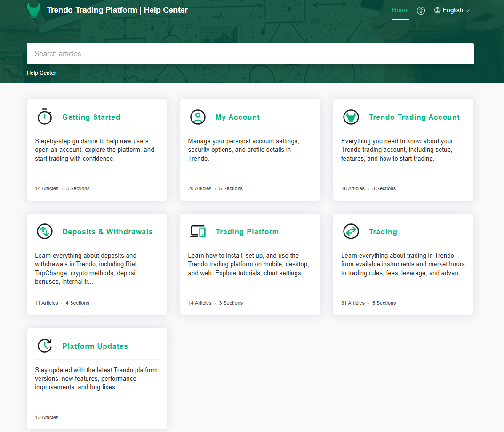Click the Trading Platform description text
This screenshot has height=432, width=504.
point(249,264)
